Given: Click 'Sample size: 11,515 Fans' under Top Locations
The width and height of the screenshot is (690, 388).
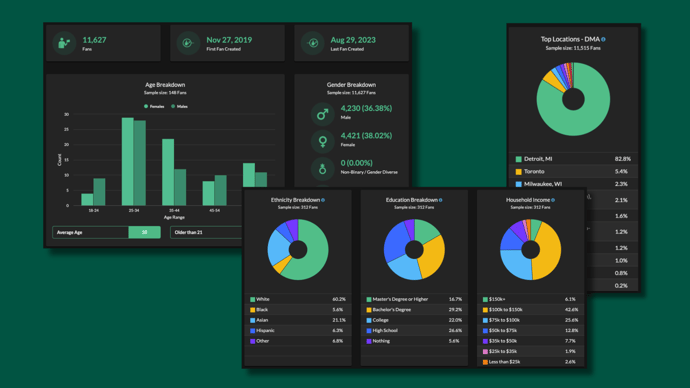Looking at the screenshot, I should 573,48.
